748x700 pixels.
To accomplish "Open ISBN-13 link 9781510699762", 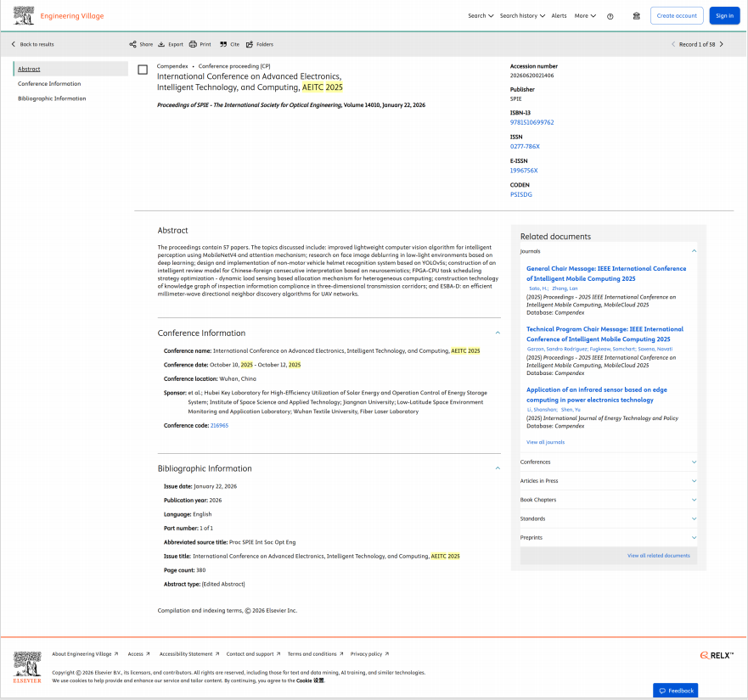I will coord(531,122).
